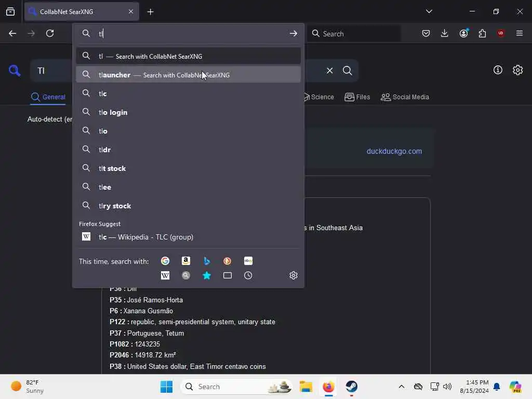Open the Firefox hamburger application menu
532x399 pixels.
[x=520, y=33]
